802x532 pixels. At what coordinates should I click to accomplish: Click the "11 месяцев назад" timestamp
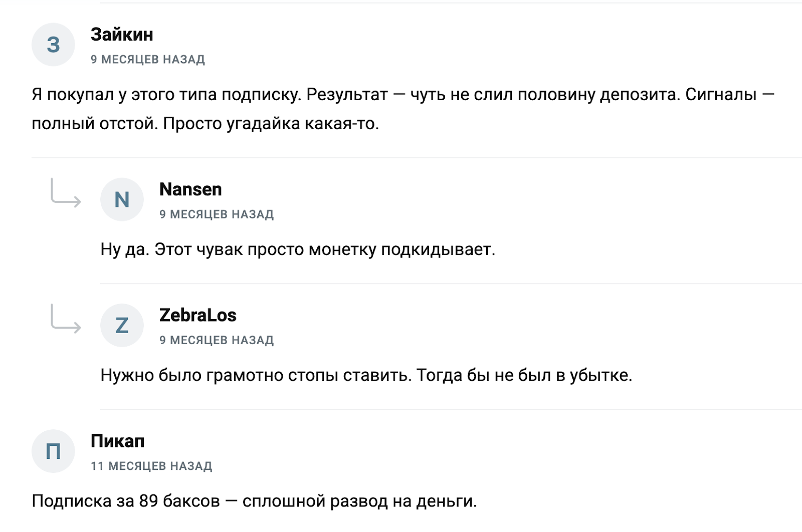151,466
